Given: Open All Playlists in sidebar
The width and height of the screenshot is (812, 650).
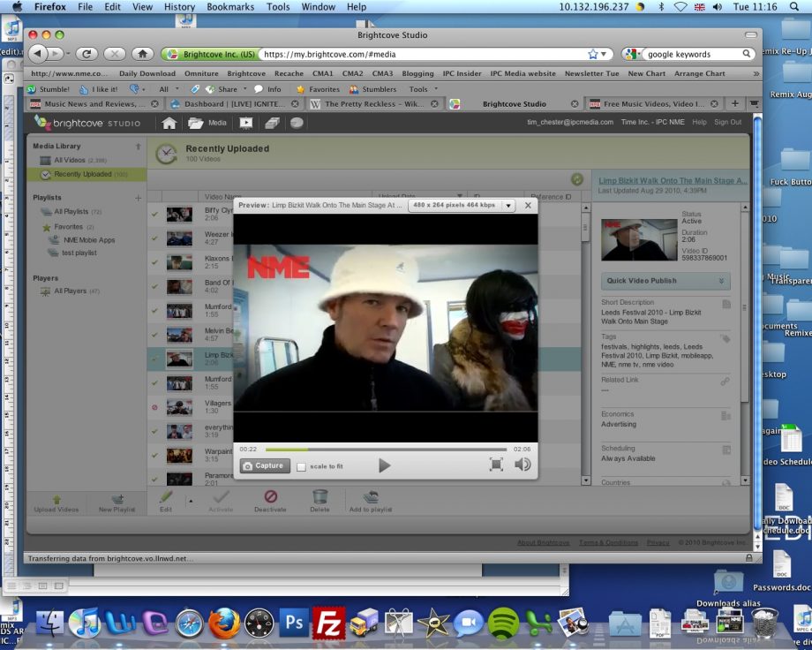Looking at the screenshot, I should click(71, 211).
